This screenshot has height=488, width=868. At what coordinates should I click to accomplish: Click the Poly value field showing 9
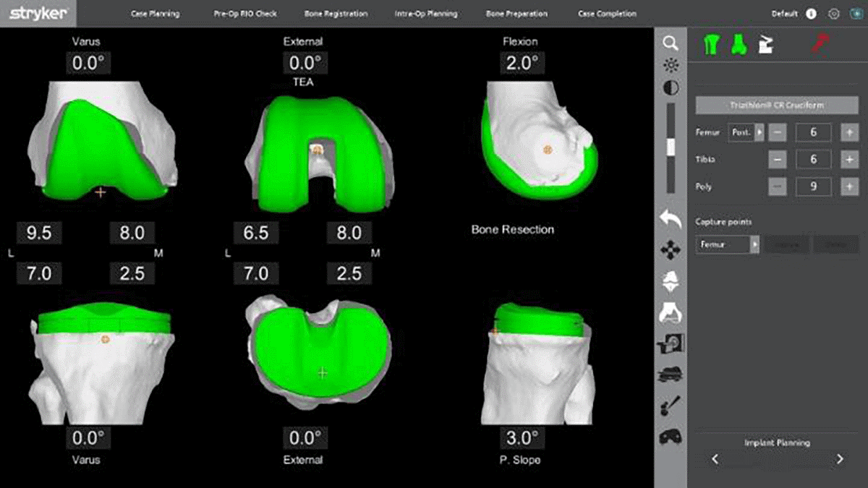(x=814, y=187)
